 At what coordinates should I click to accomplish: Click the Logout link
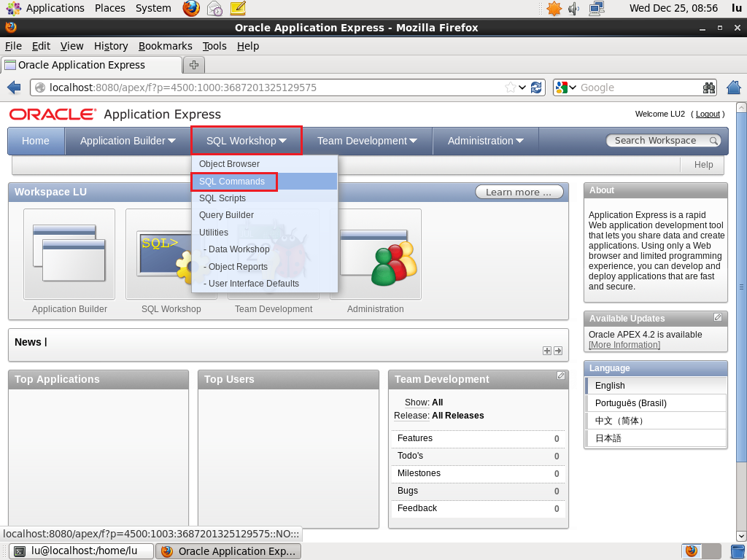point(706,114)
